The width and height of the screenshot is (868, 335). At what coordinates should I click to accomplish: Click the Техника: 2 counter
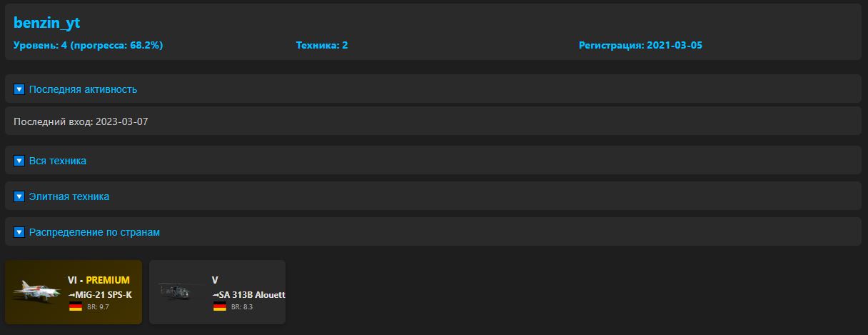[x=322, y=45]
